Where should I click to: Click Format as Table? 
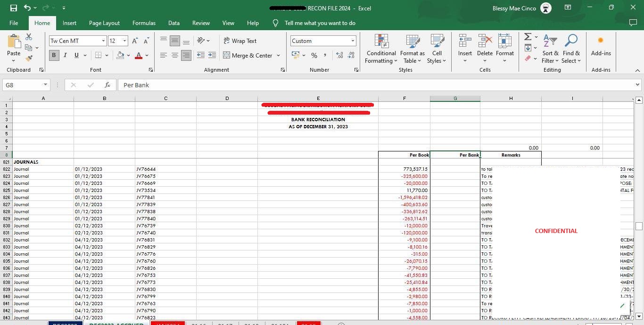point(413,49)
